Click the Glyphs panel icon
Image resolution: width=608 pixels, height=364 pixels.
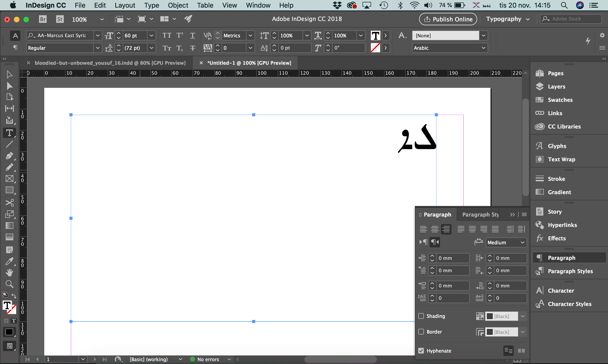coord(540,146)
